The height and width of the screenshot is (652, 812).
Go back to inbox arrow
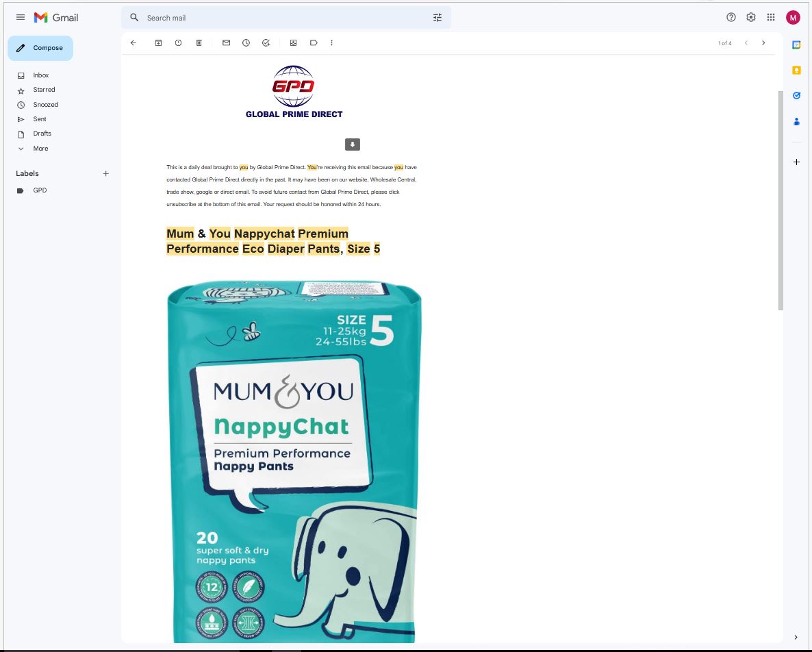(133, 43)
